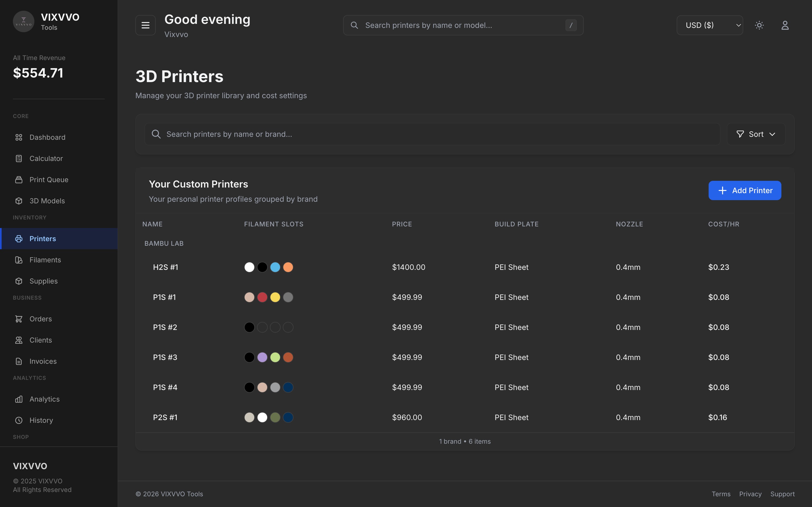This screenshot has height=507, width=812.
Task: Expand the USD ($) currency dropdown
Action: click(x=710, y=25)
